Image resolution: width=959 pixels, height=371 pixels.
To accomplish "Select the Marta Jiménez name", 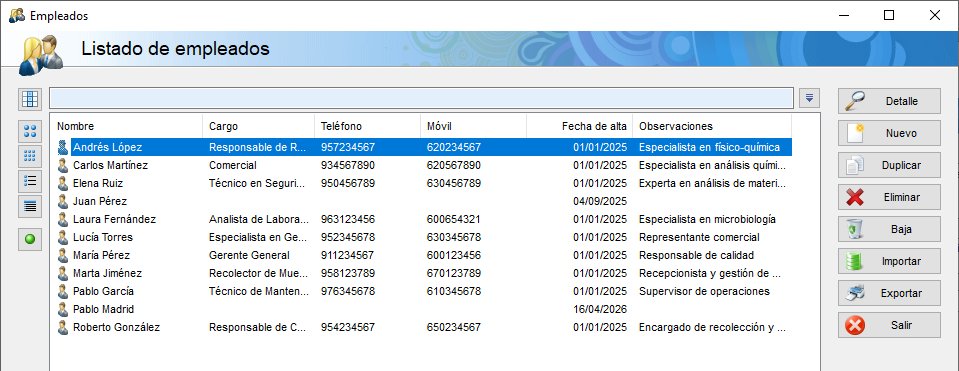I will coord(109,273).
